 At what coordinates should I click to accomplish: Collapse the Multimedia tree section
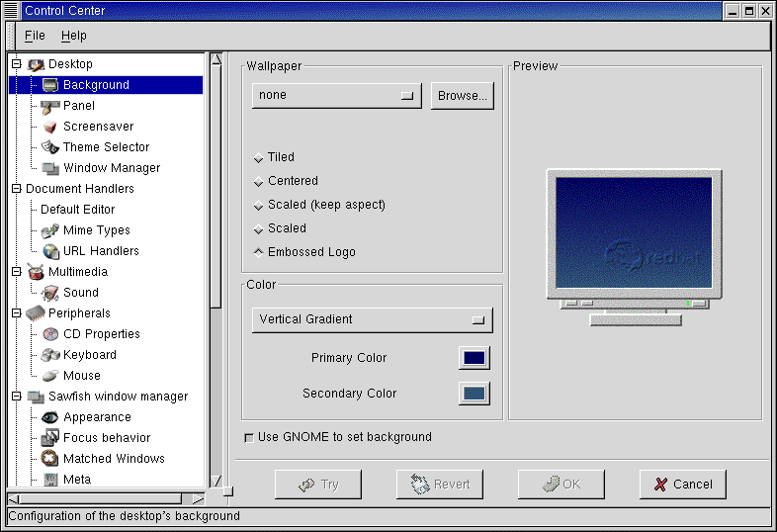(x=16, y=272)
